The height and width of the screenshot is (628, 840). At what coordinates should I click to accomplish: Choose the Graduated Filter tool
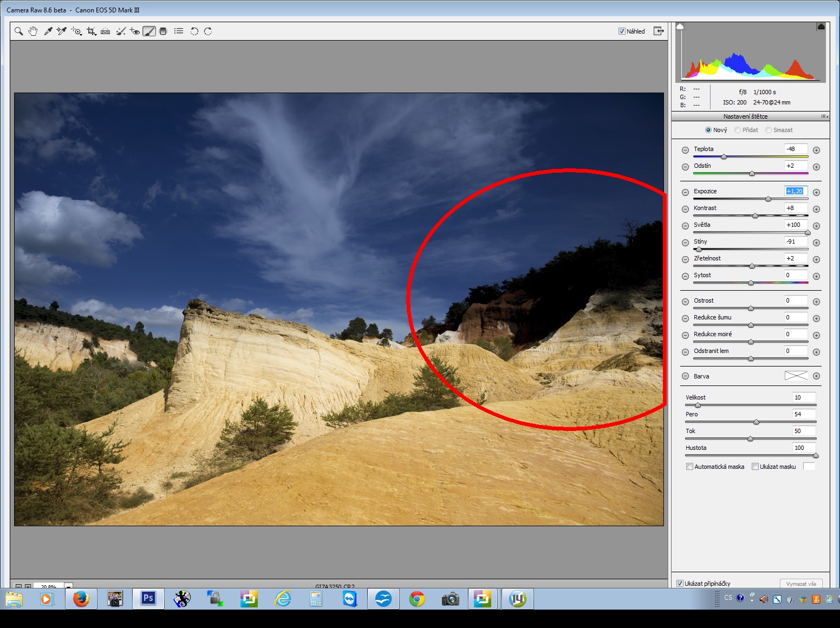[x=163, y=31]
